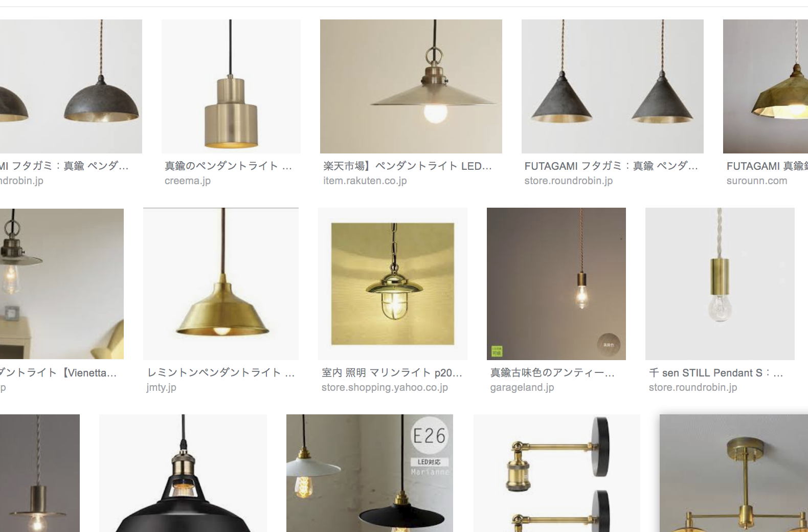Image resolution: width=808 pixels, height=532 pixels.
Task: Open the store.shopping.yahoo.co.jp source link
Action: pyautogui.click(x=385, y=387)
